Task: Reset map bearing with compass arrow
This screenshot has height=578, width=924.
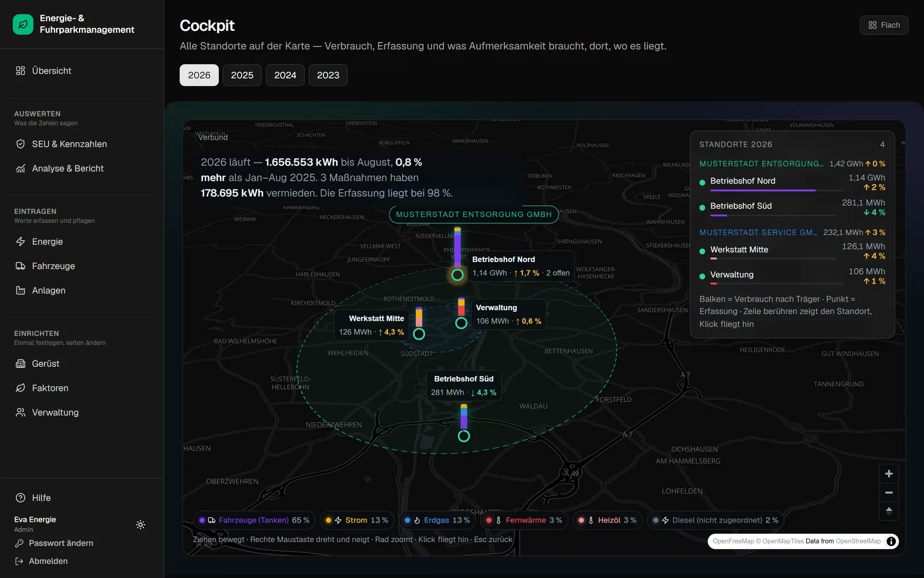Action: (x=889, y=511)
